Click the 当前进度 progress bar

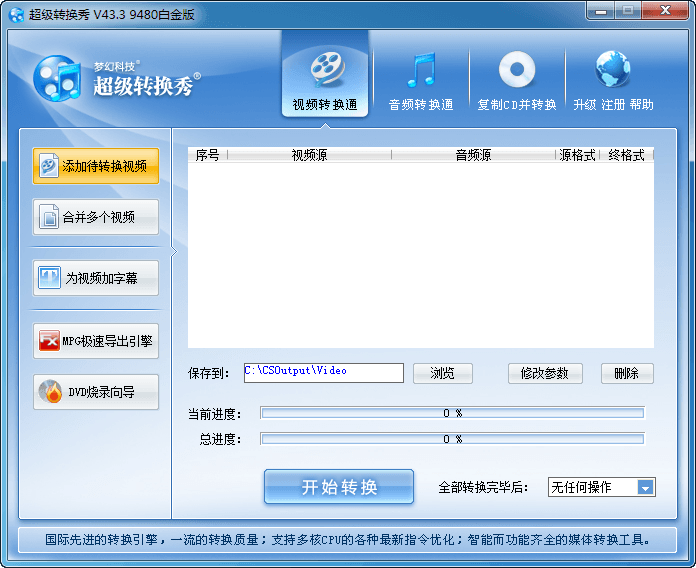coord(452,413)
